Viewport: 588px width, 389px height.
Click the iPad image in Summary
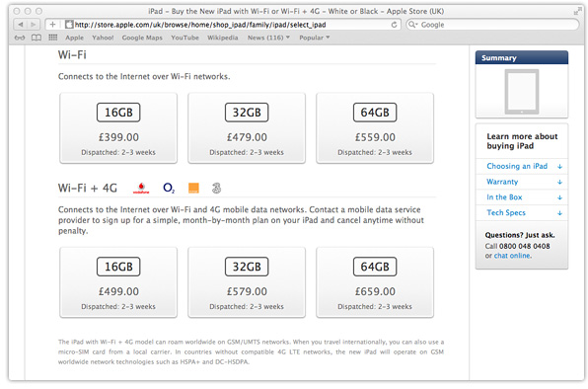(522, 92)
